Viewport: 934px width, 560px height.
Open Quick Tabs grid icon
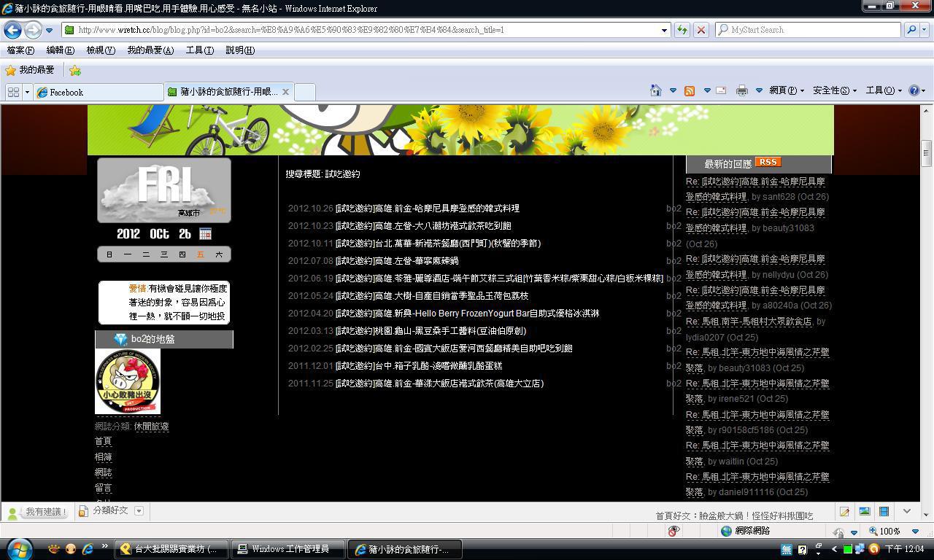point(13,92)
